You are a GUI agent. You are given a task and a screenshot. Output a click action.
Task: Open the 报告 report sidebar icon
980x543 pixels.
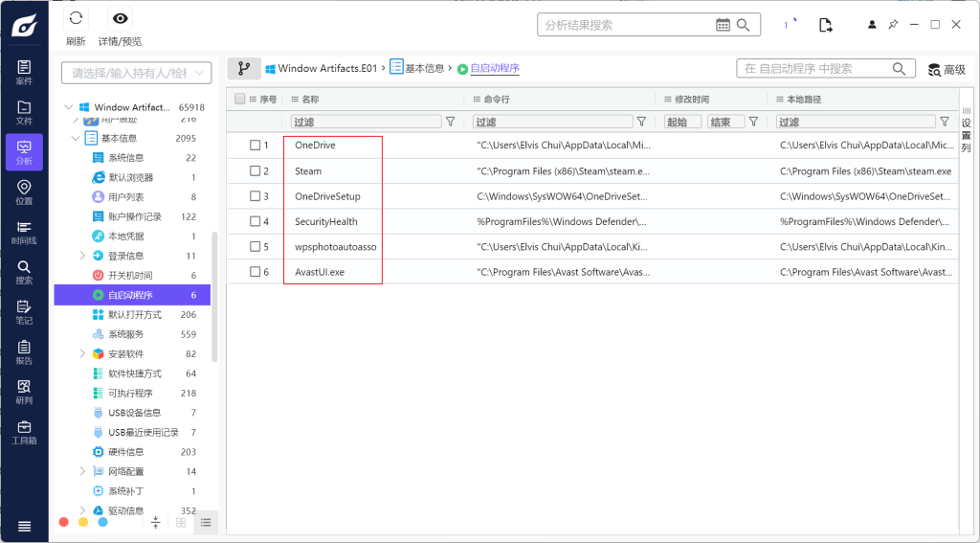coord(24,352)
